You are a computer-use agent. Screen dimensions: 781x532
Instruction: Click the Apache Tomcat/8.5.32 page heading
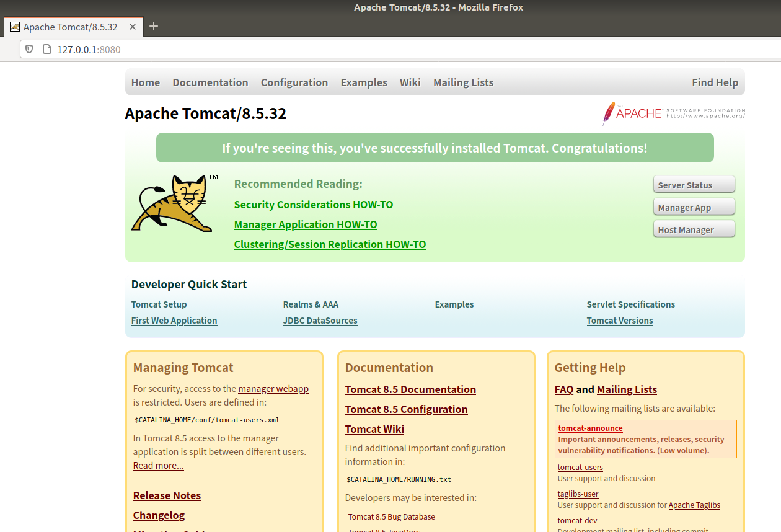coord(206,114)
